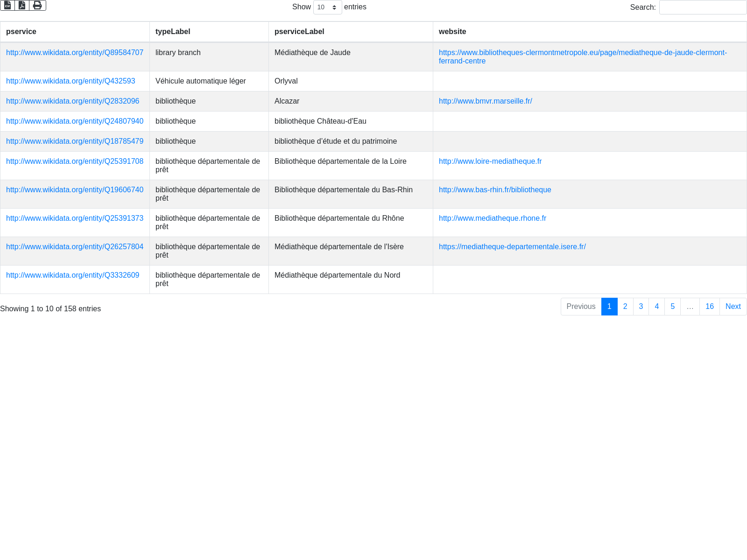Open page 5 of the table
Viewport: 747px width, 560px height.
point(672,307)
